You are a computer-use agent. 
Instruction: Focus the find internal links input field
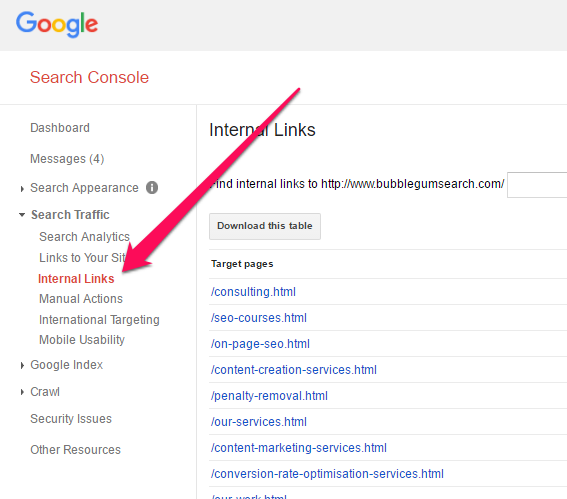(537, 185)
